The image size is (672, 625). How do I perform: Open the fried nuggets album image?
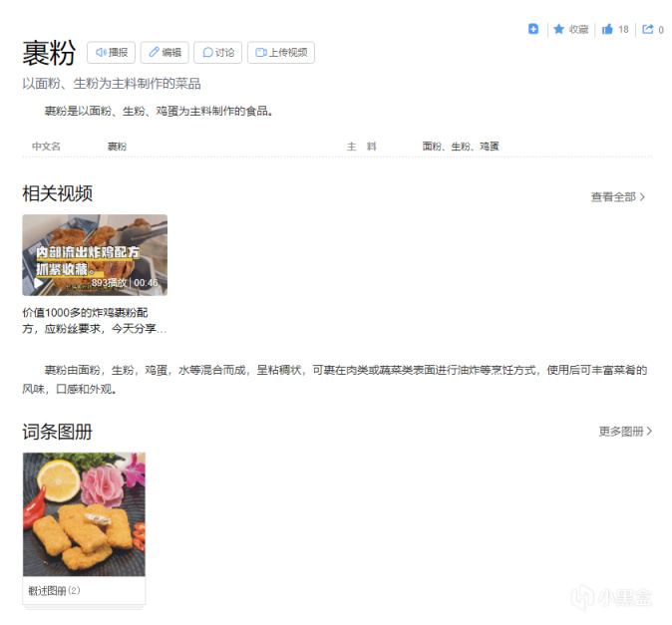84,514
